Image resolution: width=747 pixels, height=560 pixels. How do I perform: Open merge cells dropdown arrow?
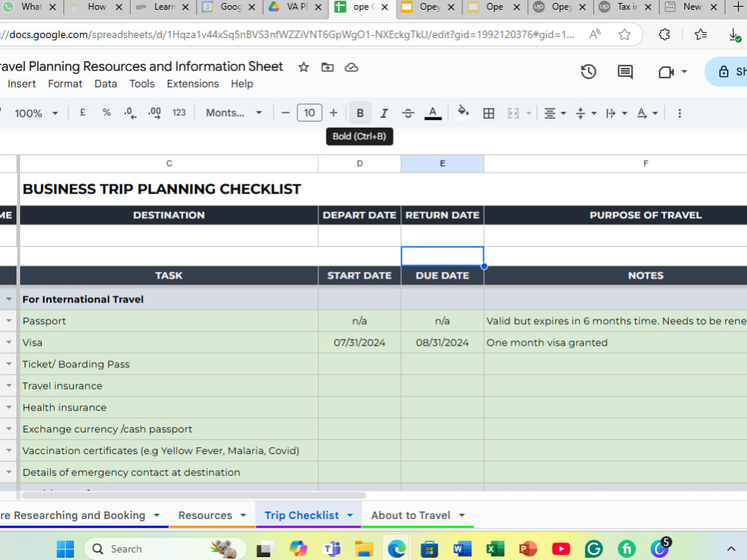529,113
